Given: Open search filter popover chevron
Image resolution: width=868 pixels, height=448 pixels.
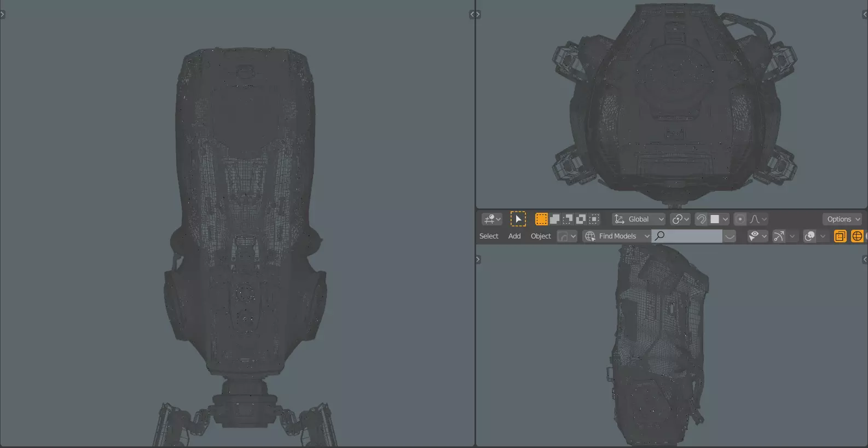Looking at the screenshot, I should [730, 236].
